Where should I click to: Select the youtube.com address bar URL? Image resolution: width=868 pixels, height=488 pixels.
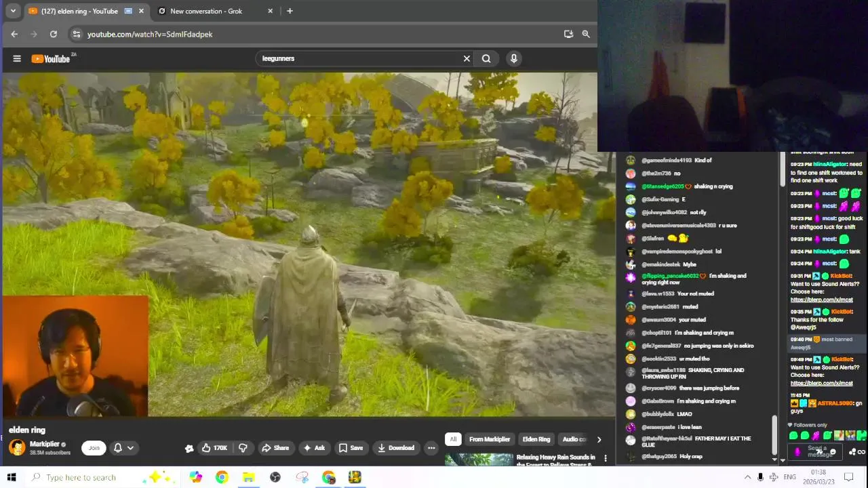point(150,34)
